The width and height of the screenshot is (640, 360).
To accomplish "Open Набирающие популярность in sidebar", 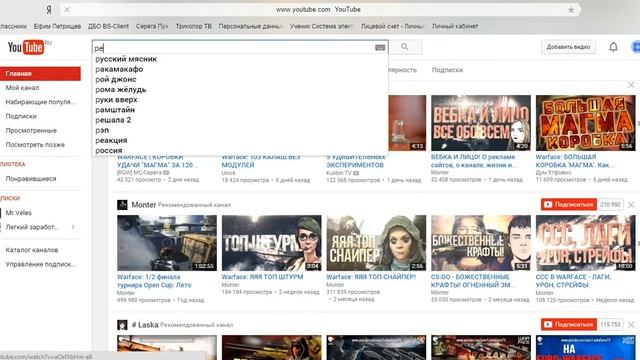I will 40,102.
